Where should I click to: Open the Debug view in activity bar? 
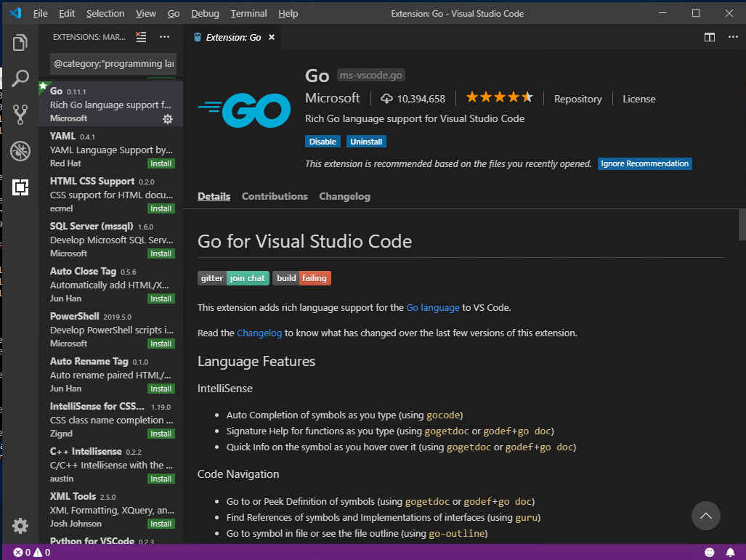point(20,151)
